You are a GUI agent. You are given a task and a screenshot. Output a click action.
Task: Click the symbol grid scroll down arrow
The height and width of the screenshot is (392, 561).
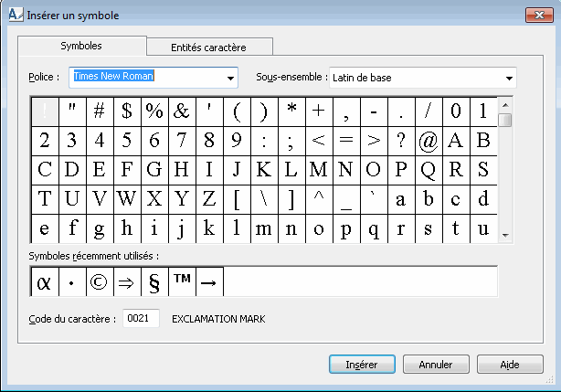click(x=505, y=236)
